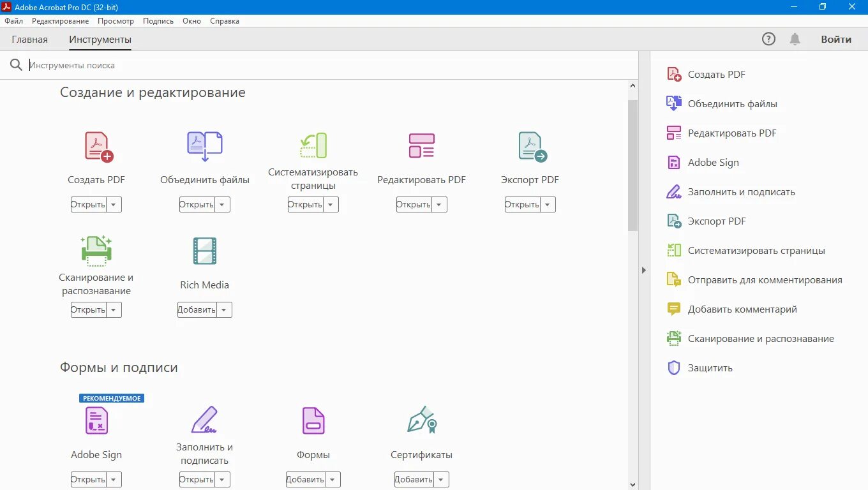Viewport: 868px width, 490px height.
Task: Click the Adobe Sign icon in main grid
Action: (x=96, y=420)
